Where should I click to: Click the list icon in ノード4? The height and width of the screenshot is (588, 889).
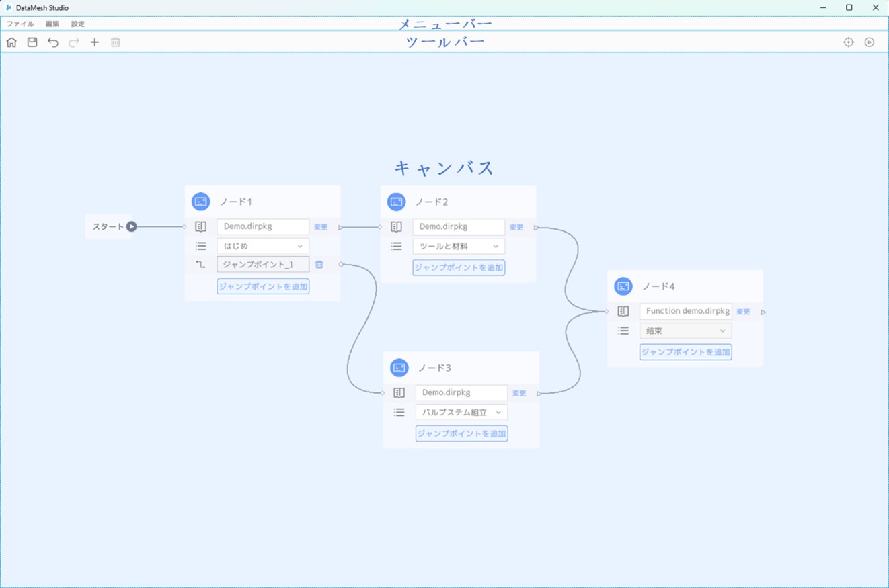point(623,331)
